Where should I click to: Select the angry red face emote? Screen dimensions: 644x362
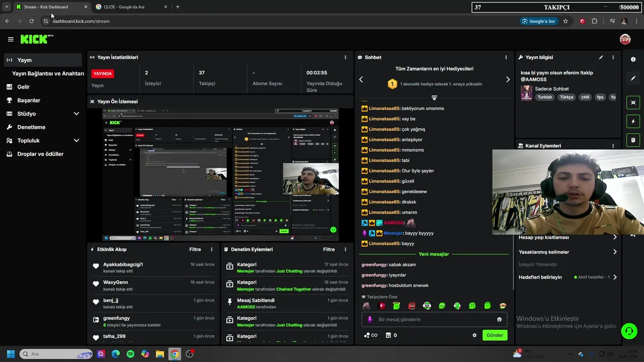pyautogui.click(x=412, y=306)
